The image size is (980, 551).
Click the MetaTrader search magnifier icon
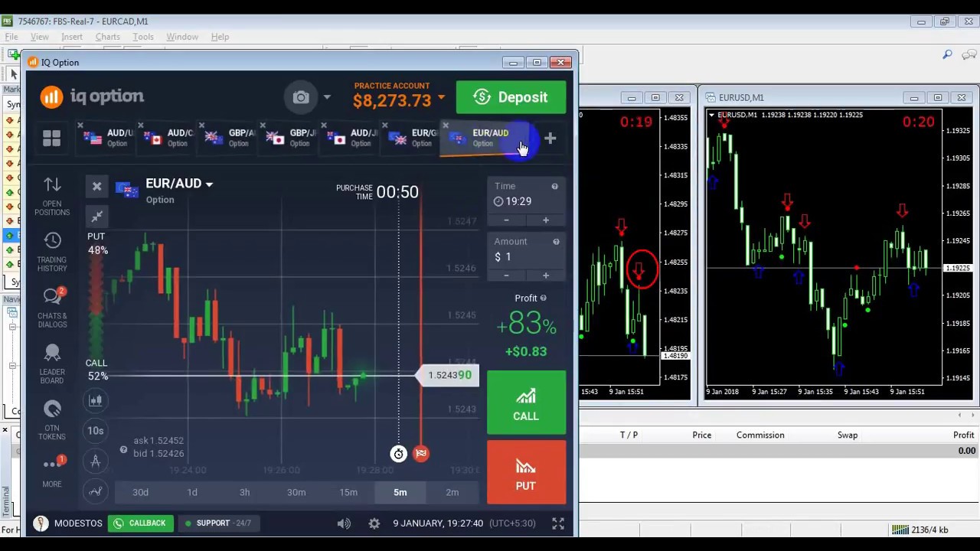(x=947, y=54)
